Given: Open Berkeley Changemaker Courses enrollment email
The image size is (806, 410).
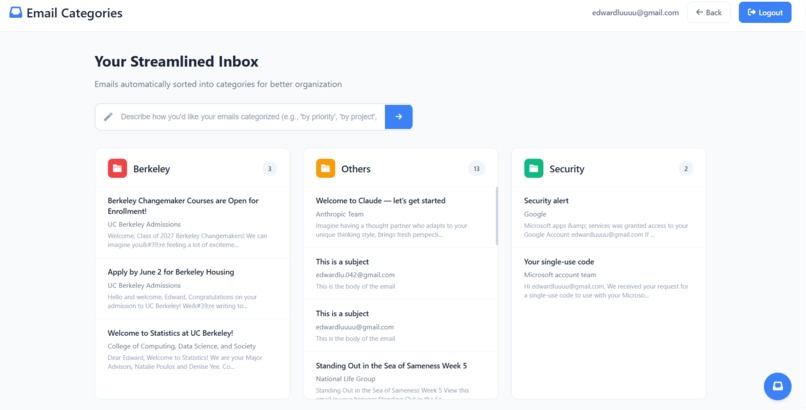Looking at the screenshot, I should 192,222.
